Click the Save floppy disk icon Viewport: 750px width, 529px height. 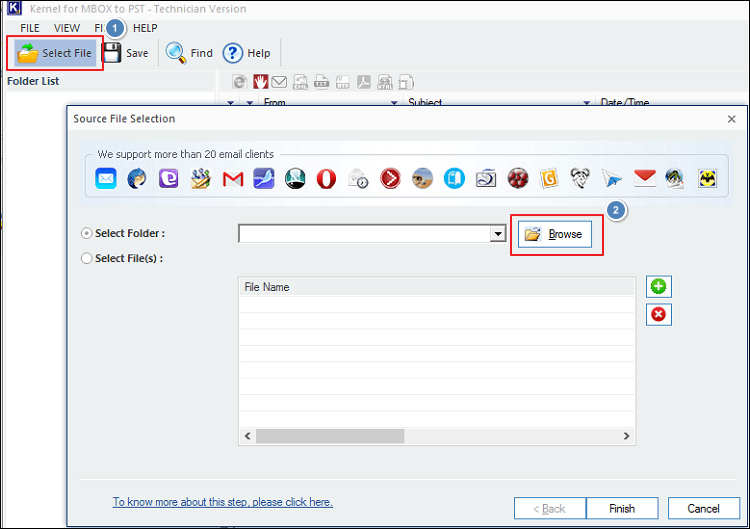(x=112, y=53)
